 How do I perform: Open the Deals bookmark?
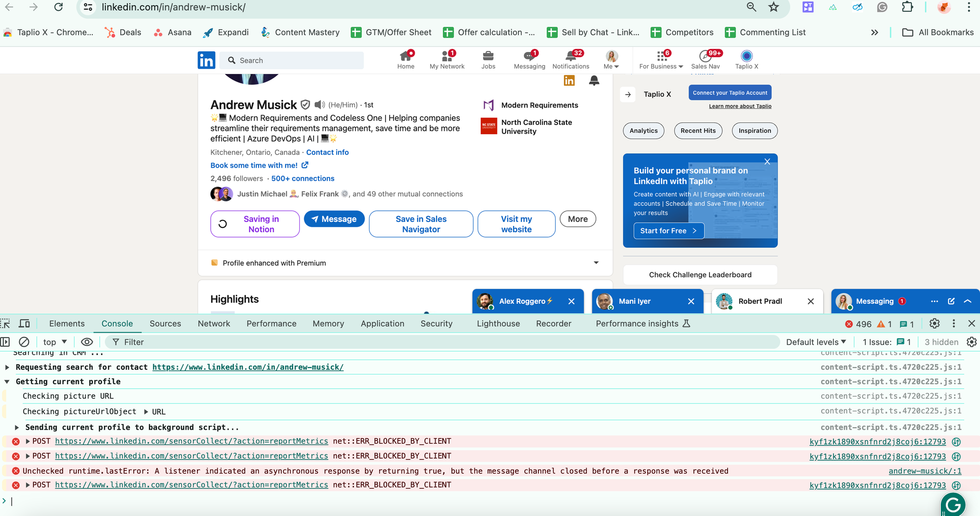point(123,32)
